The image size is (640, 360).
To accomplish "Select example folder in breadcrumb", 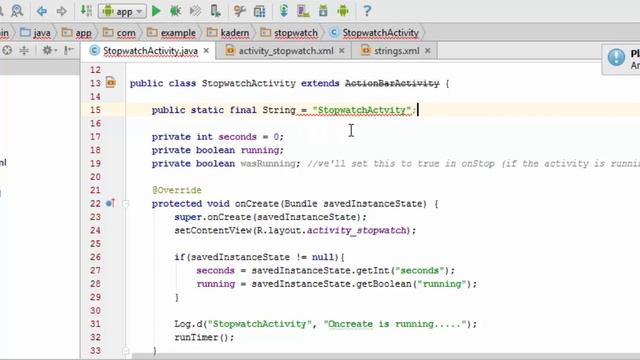I will [171, 33].
